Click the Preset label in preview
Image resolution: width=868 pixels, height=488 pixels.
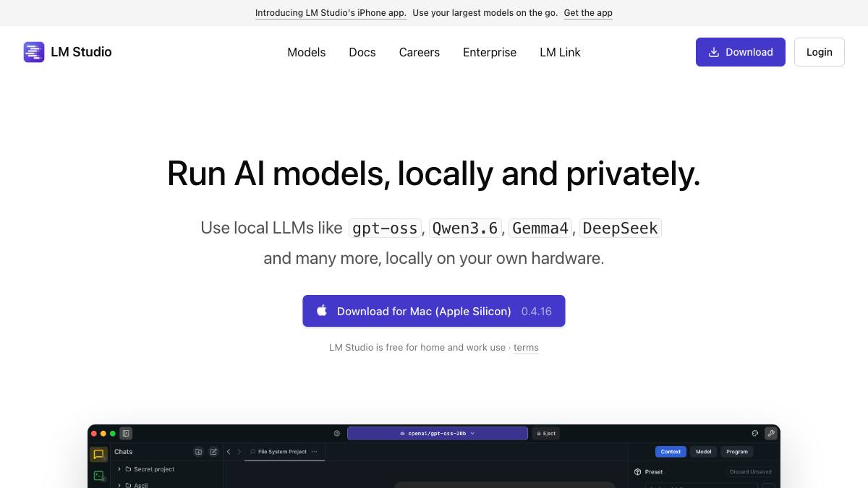coord(654,472)
